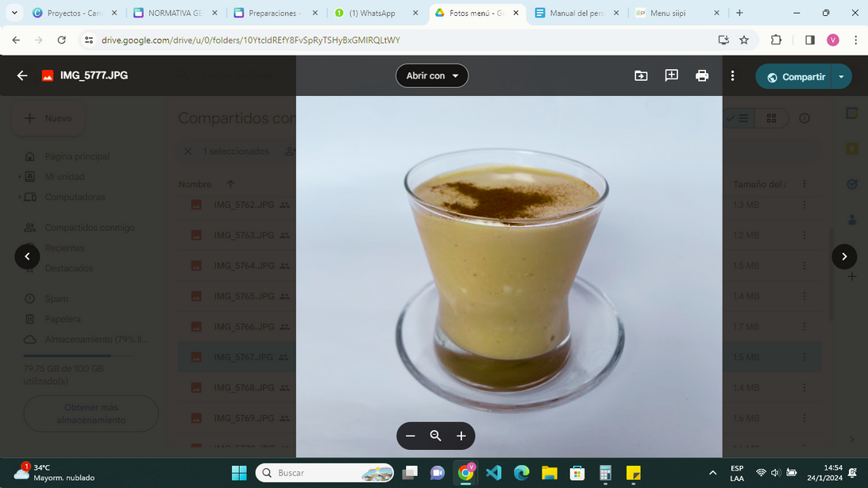
Task: Zoom out of the image
Action: [411, 436]
